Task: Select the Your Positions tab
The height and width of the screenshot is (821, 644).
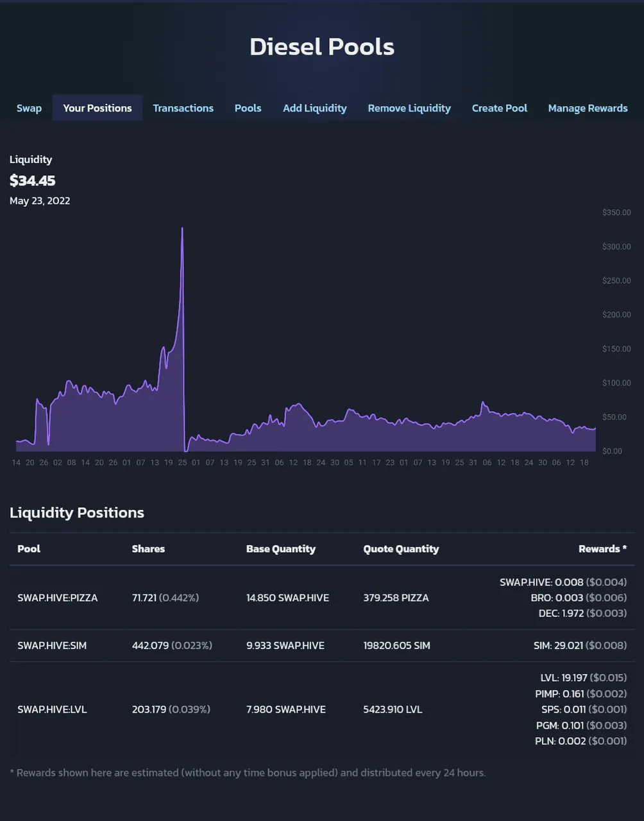Action: point(97,108)
